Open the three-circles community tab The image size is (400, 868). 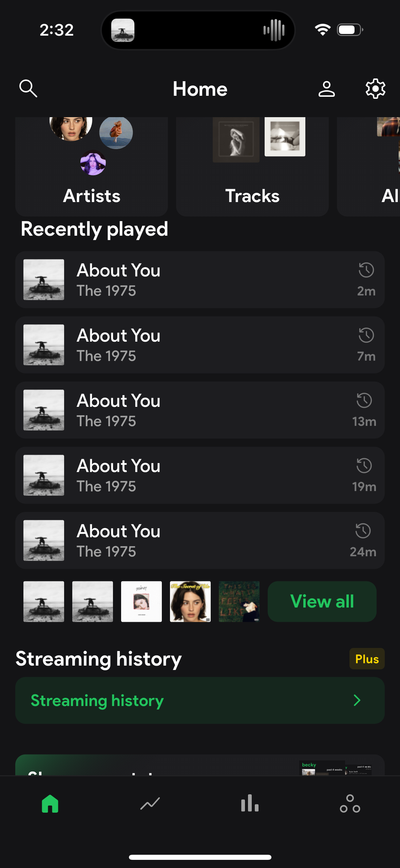point(350,804)
